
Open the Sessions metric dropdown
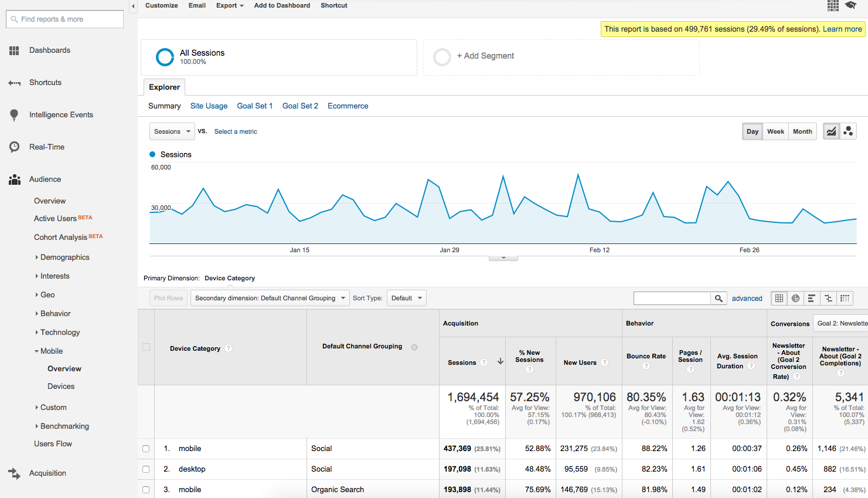(x=172, y=131)
